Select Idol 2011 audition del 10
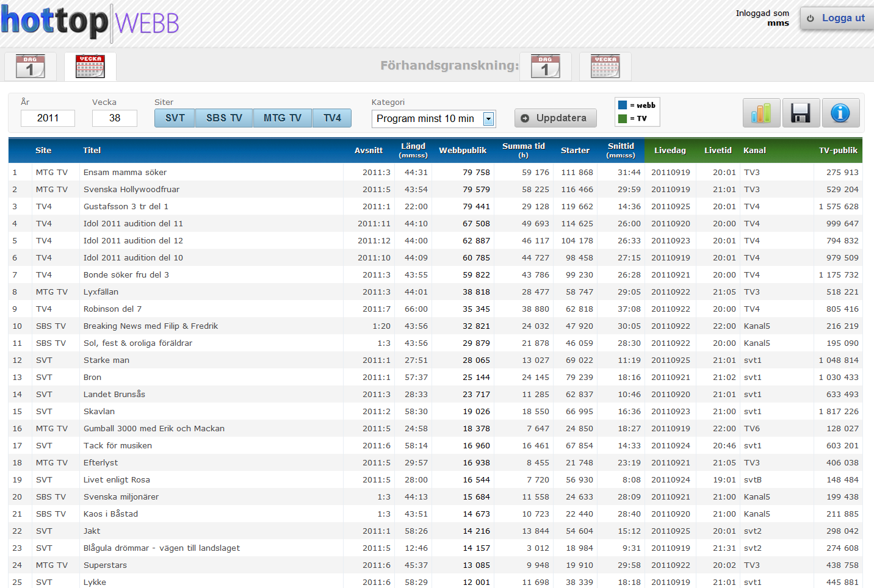The width and height of the screenshot is (874, 588). point(133,257)
